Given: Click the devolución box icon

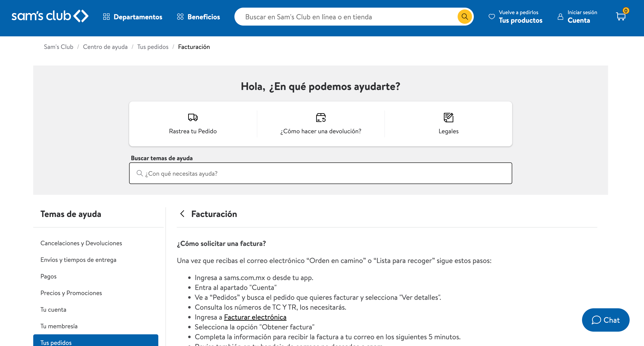Looking at the screenshot, I should coord(321,117).
